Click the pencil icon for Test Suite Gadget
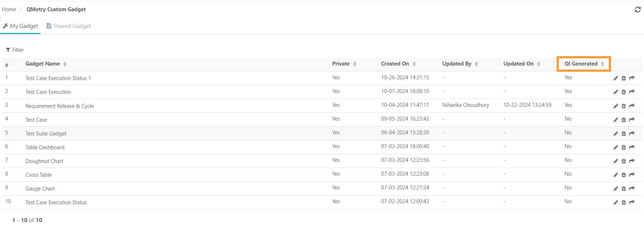Screen dimensions: 644x230 click(615, 134)
